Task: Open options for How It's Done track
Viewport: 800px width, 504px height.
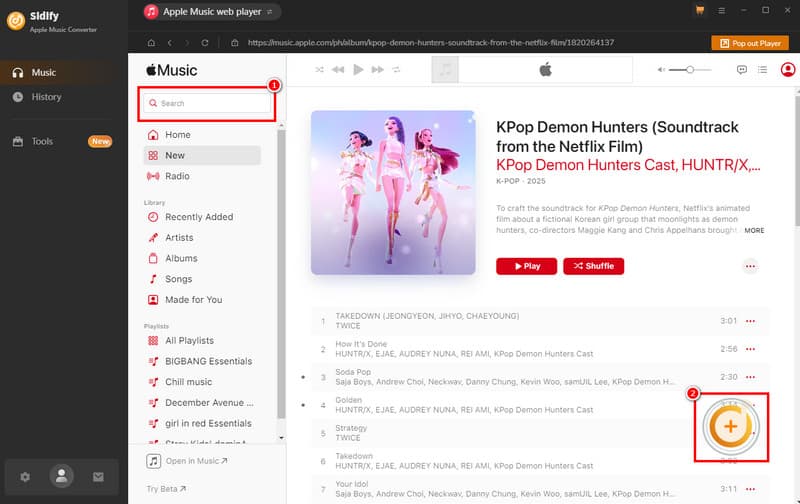Action: [750, 349]
